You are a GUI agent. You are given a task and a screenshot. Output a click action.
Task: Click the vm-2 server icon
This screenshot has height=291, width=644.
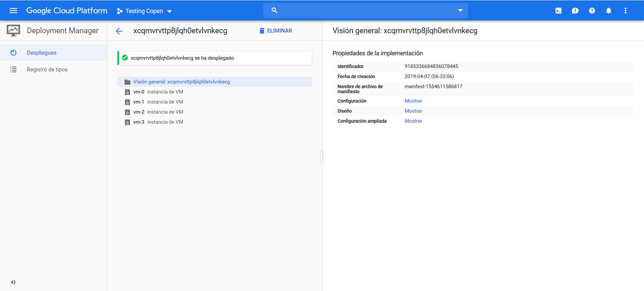tap(127, 112)
